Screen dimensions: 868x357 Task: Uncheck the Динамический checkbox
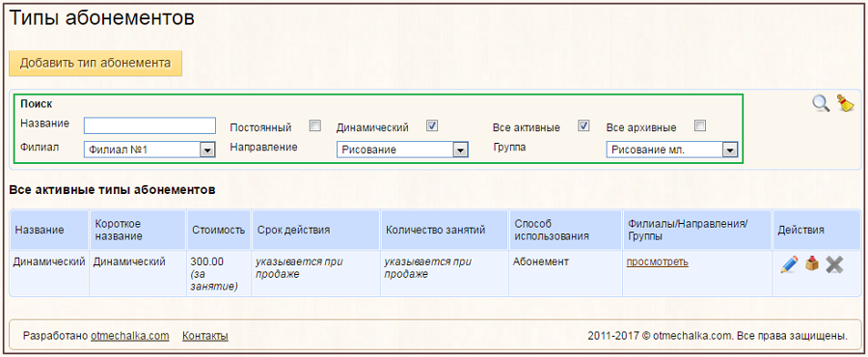432,126
